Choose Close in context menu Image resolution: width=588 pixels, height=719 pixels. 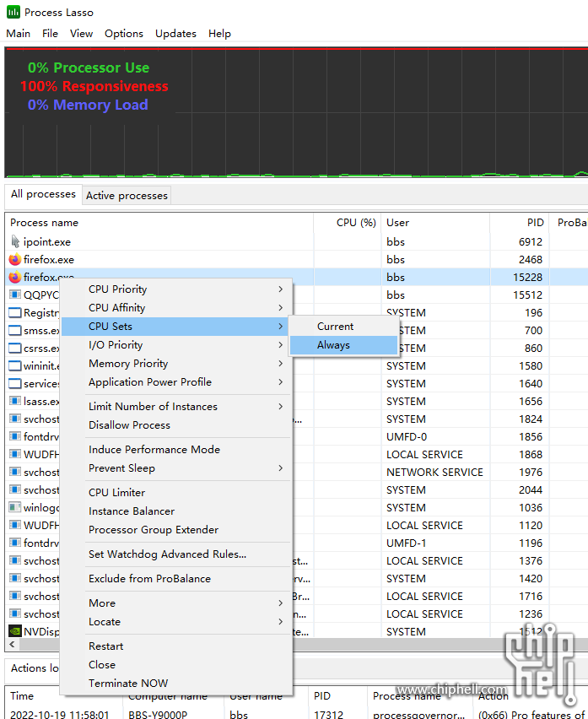[x=177, y=664]
